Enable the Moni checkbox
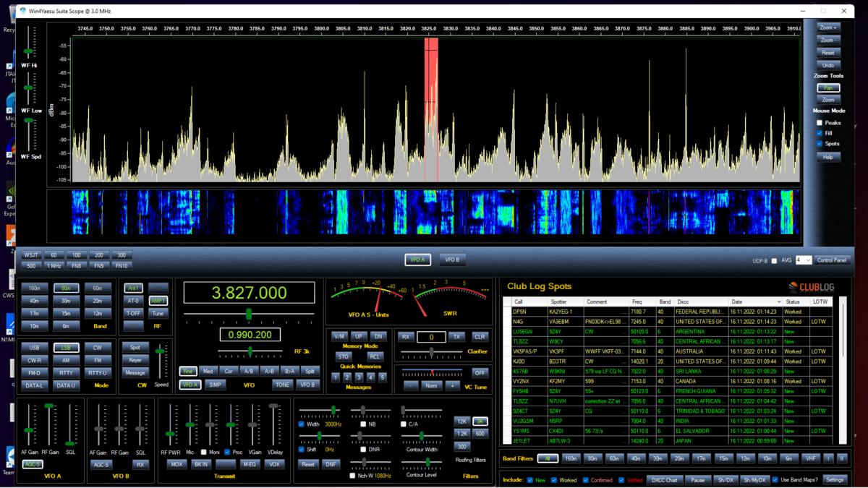 205,453
